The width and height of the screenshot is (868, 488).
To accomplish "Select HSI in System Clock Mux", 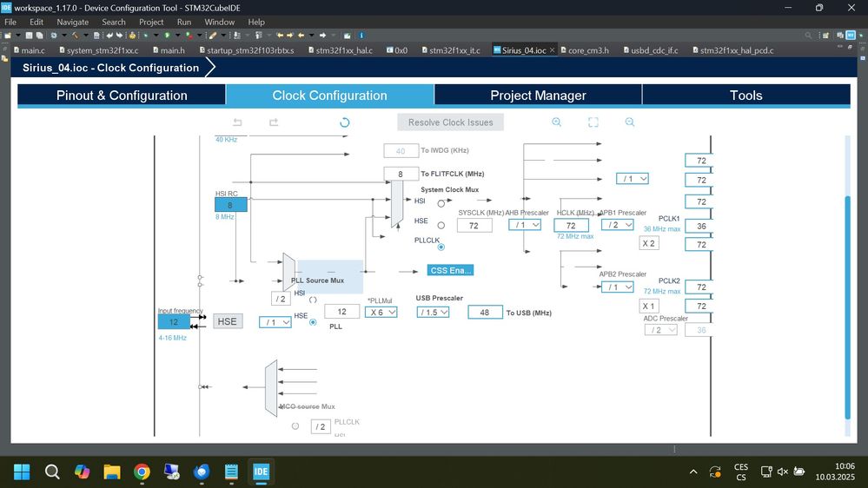I will click(441, 203).
